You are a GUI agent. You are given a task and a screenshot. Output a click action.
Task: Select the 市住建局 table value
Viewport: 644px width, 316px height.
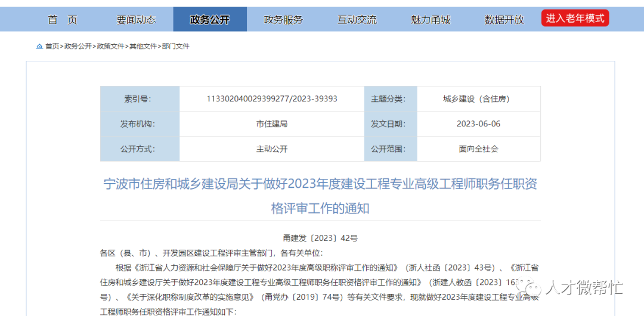272,123
